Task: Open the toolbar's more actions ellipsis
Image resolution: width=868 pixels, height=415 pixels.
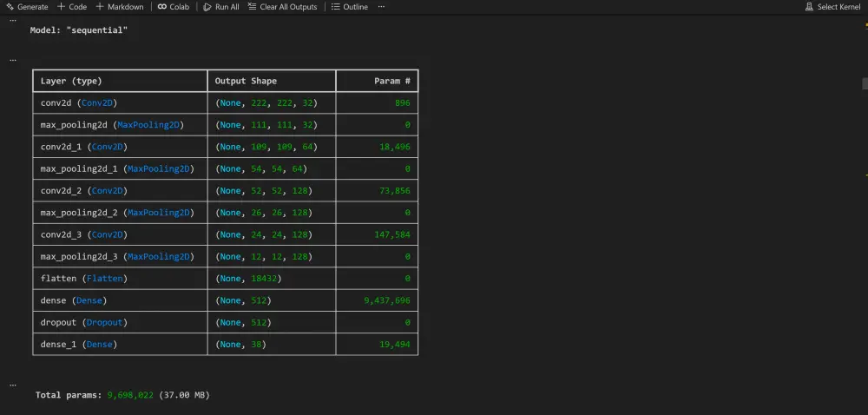Action: pyautogui.click(x=381, y=7)
